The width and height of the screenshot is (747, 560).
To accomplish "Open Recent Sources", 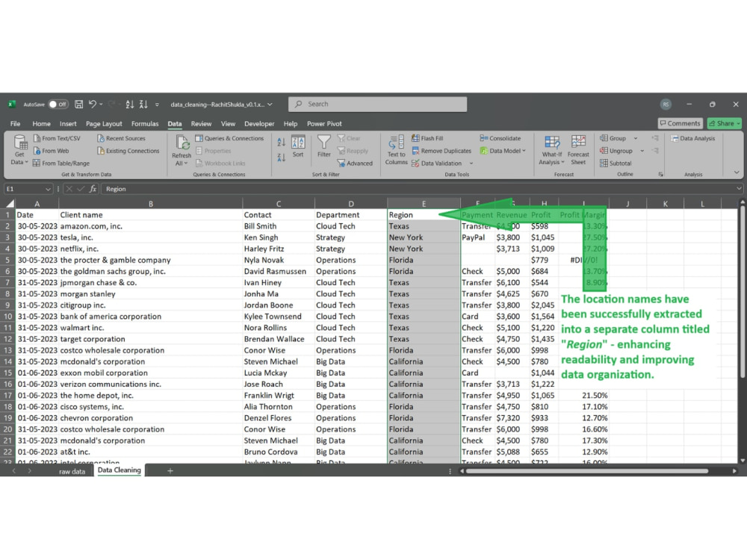I will (x=121, y=138).
